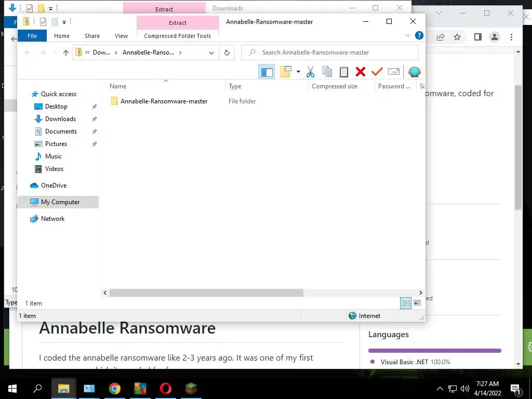Click the Cut scissors icon

pyautogui.click(x=310, y=72)
